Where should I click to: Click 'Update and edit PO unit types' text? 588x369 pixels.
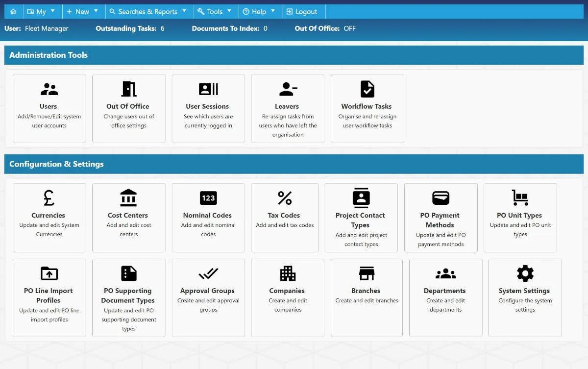[520, 230]
